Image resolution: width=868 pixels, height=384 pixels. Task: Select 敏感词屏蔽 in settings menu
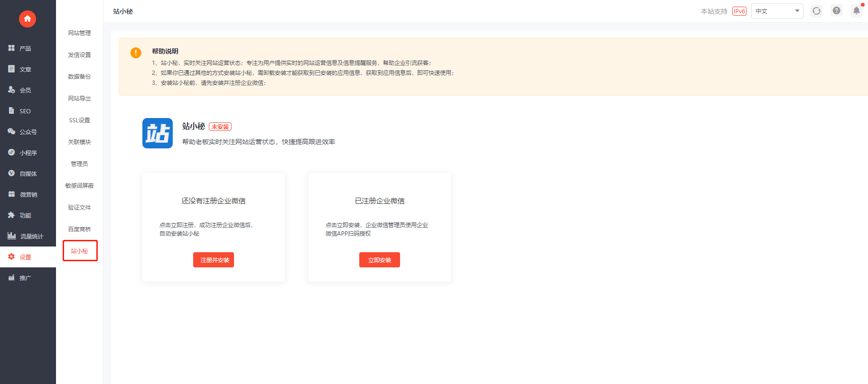pyautogui.click(x=79, y=186)
